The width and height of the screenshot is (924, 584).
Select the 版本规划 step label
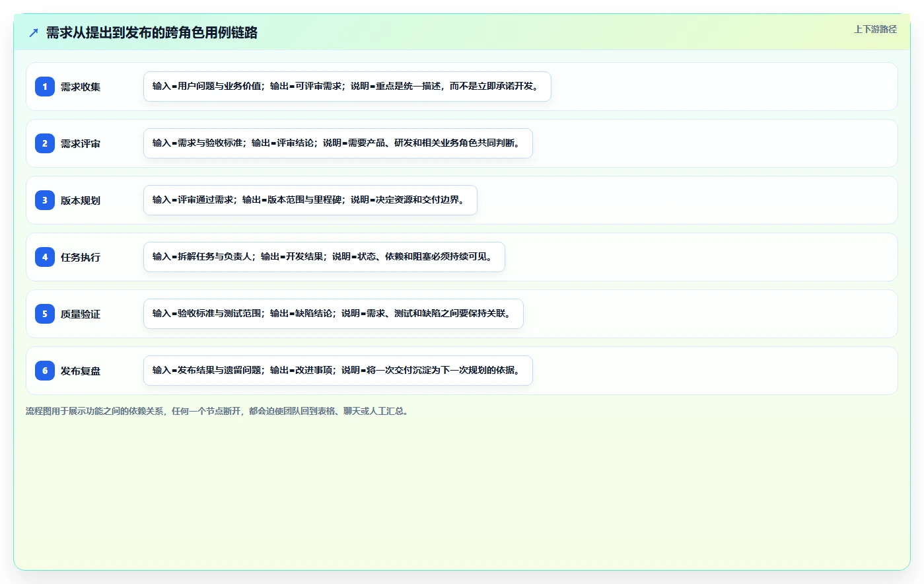click(81, 200)
